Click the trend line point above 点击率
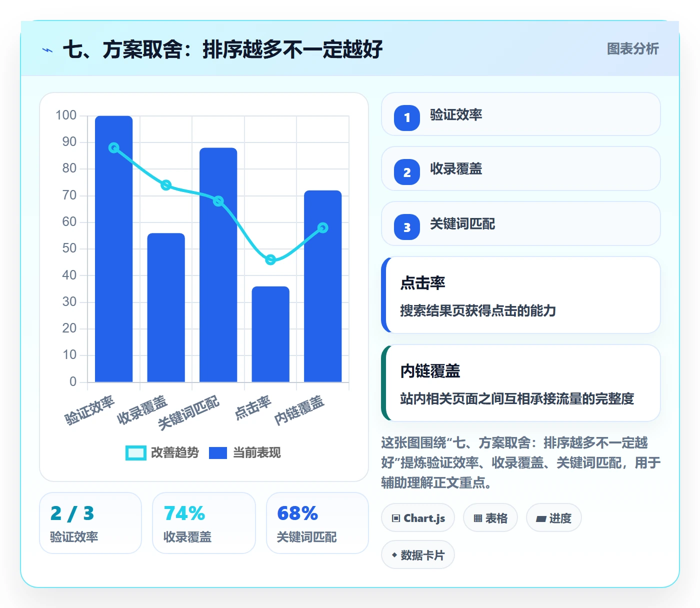 coord(270,259)
